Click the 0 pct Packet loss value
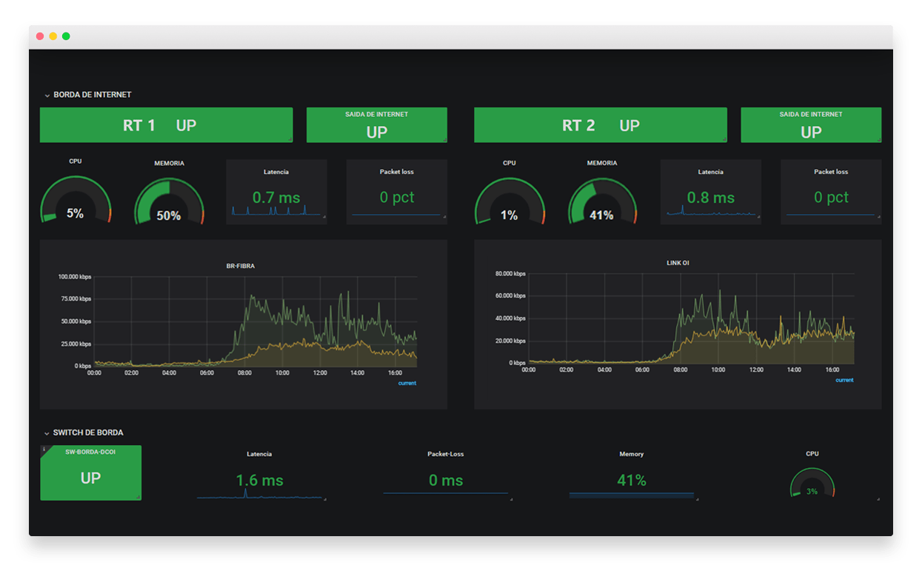The image size is (922, 588). tap(396, 197)
